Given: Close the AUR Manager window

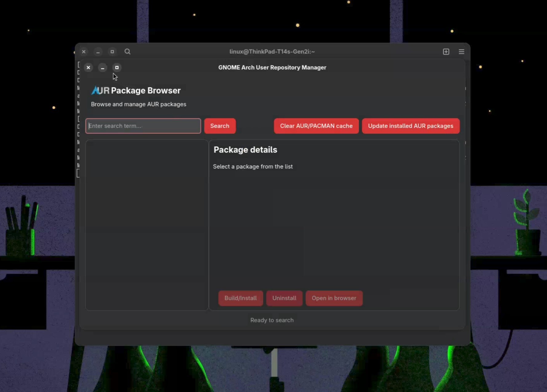Looking at the screenshot, I should coord(88,67).
